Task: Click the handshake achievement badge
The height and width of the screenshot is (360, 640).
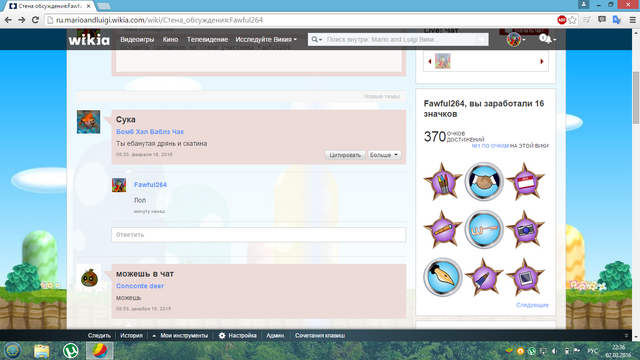Action: pyautogui.click(x=484, y=182)
